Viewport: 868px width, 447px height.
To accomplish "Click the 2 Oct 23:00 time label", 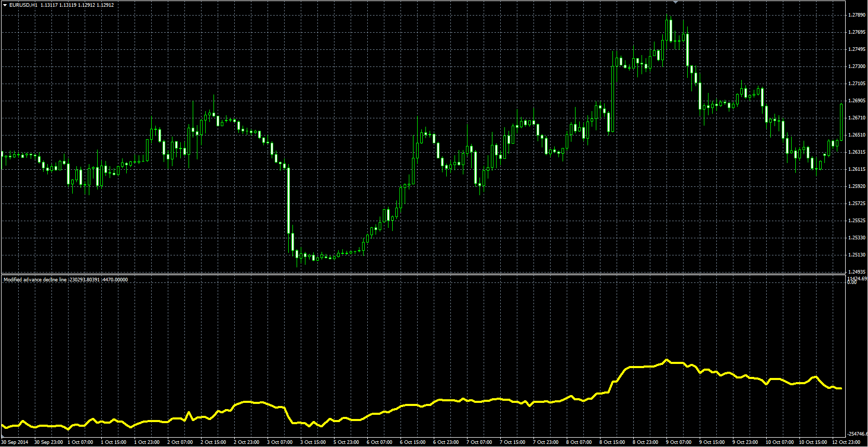I will [247, 442].
